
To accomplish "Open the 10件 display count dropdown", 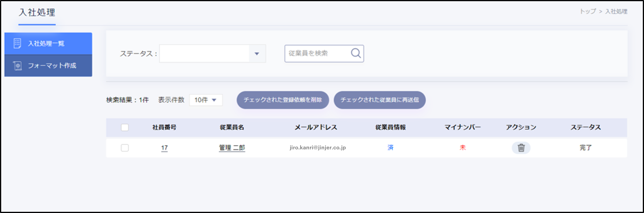I will click(x=206, y=100).
